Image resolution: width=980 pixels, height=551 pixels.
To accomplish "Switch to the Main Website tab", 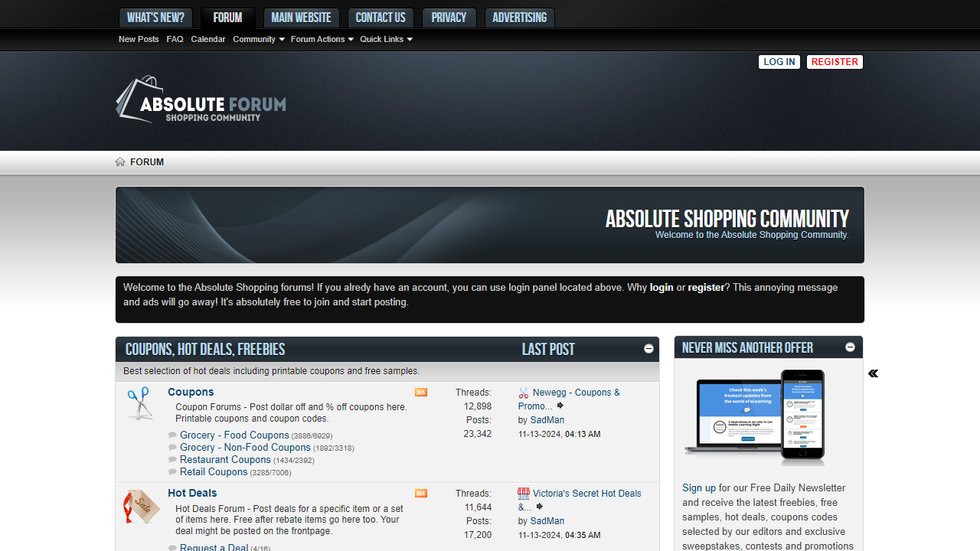I will tap(301, 18).
